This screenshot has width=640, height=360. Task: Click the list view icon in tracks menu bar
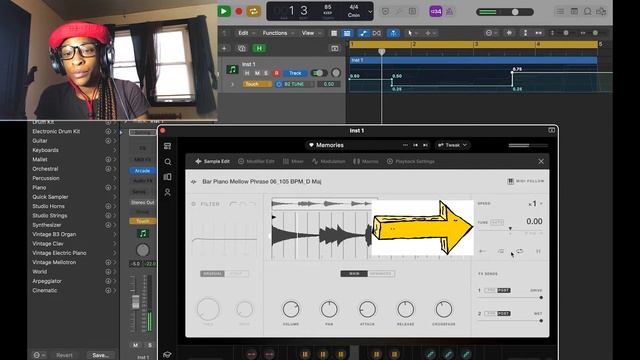point(347,33)
